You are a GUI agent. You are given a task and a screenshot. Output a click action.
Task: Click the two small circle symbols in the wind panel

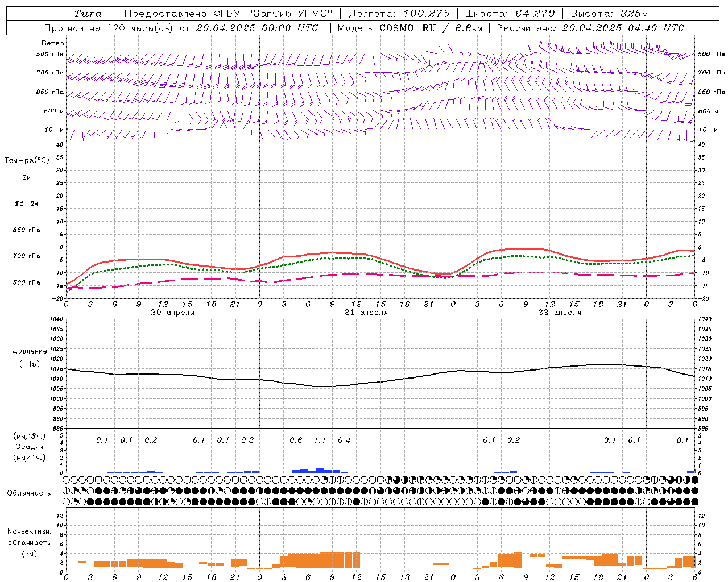click(465, 53)
